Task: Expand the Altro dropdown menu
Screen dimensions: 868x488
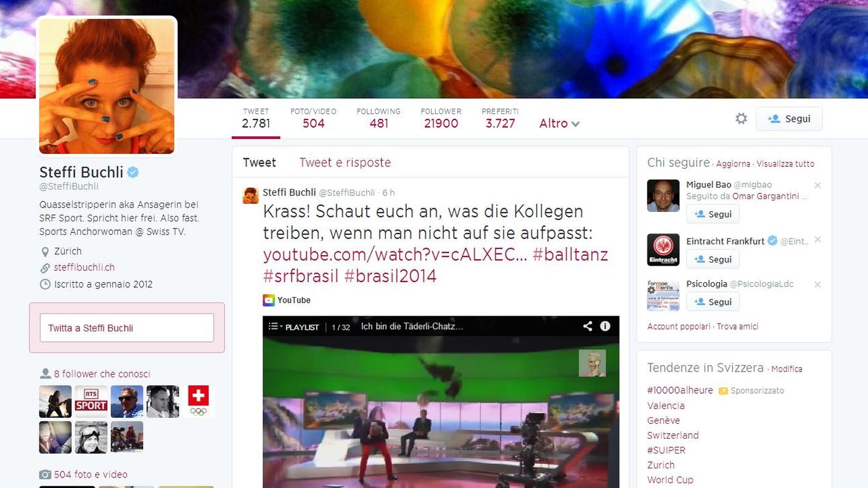Action: (x=560, y=123)
